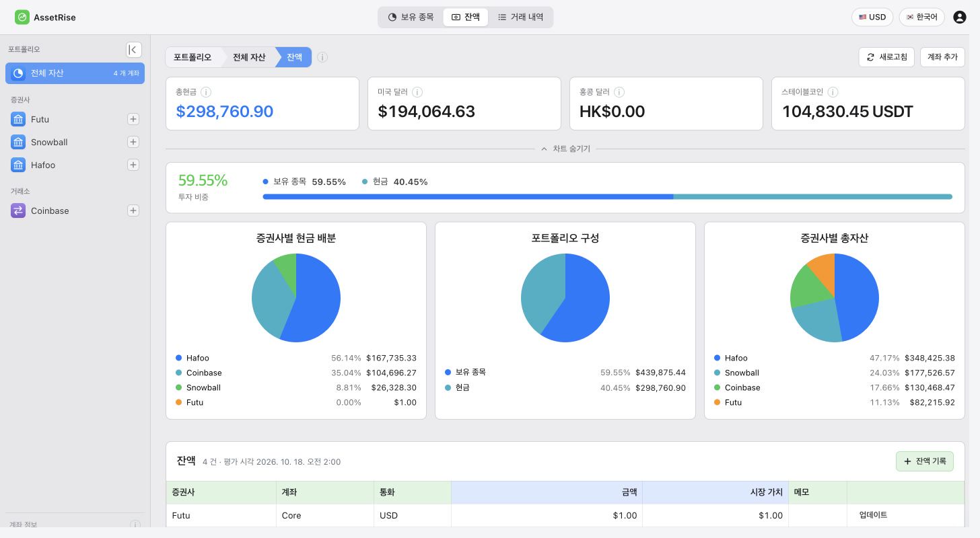Open the 한국어 language selector
Viewport: 980px width, 538px height.
click(922, 17)
